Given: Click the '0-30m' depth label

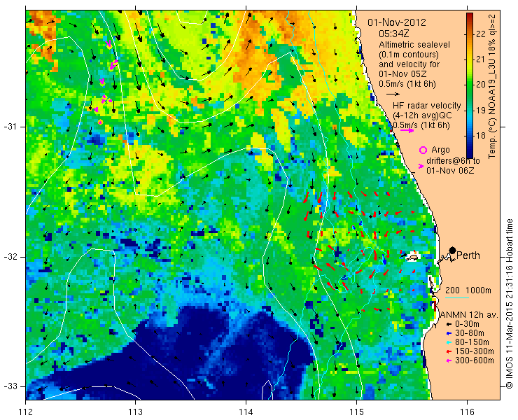Looking at the screenshot, I should point(467,325).
